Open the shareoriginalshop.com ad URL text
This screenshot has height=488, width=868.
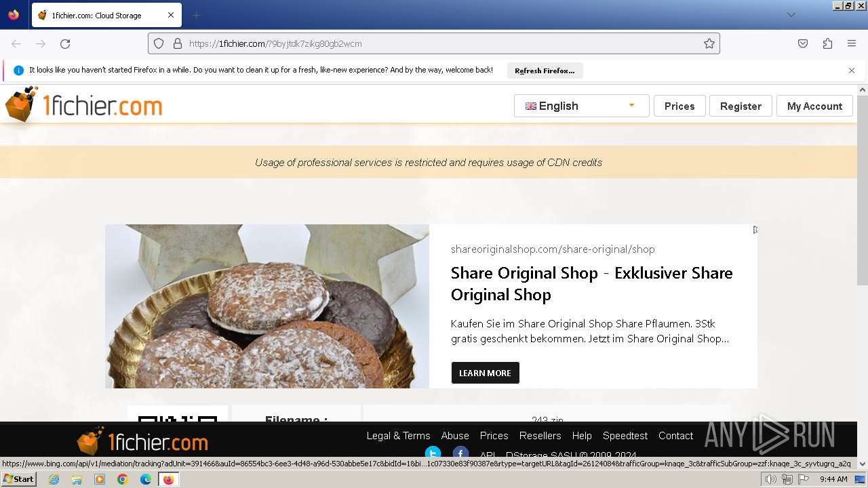click(553, 249)
